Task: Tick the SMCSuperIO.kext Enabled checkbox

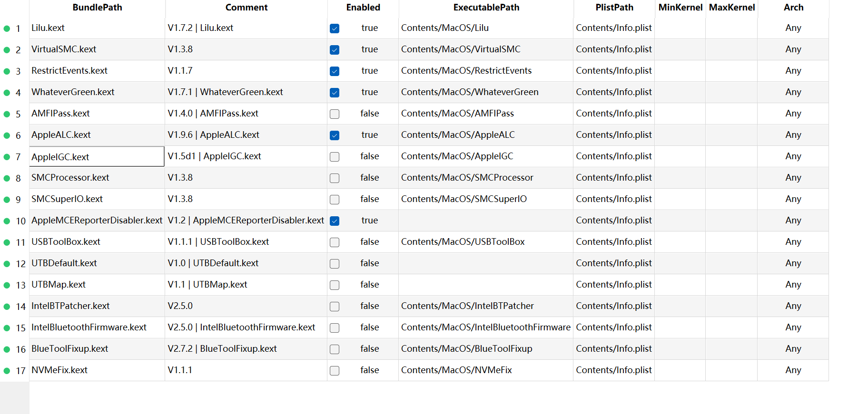Action: click(x=335, y=200)
